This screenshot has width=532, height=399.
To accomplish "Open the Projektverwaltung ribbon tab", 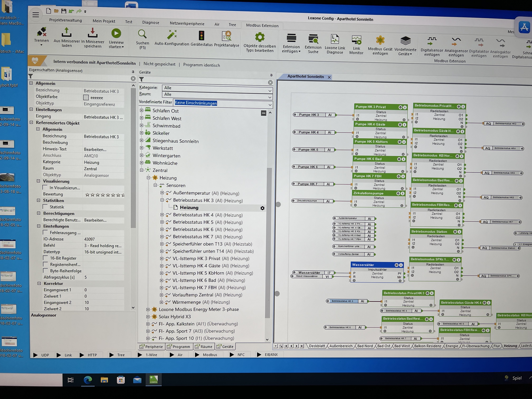I will pos(65,20).
